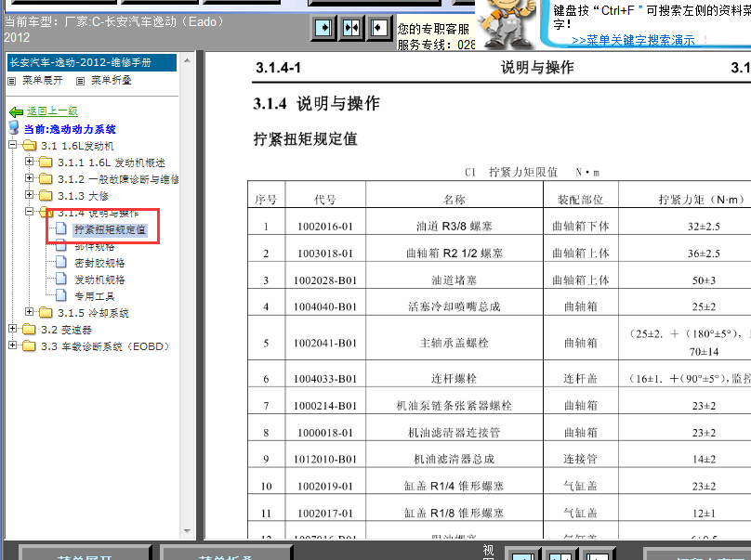Click table cell 1002016-01
Image resolution: width=751 pixels, height=560 pixels.
[325, 227]
